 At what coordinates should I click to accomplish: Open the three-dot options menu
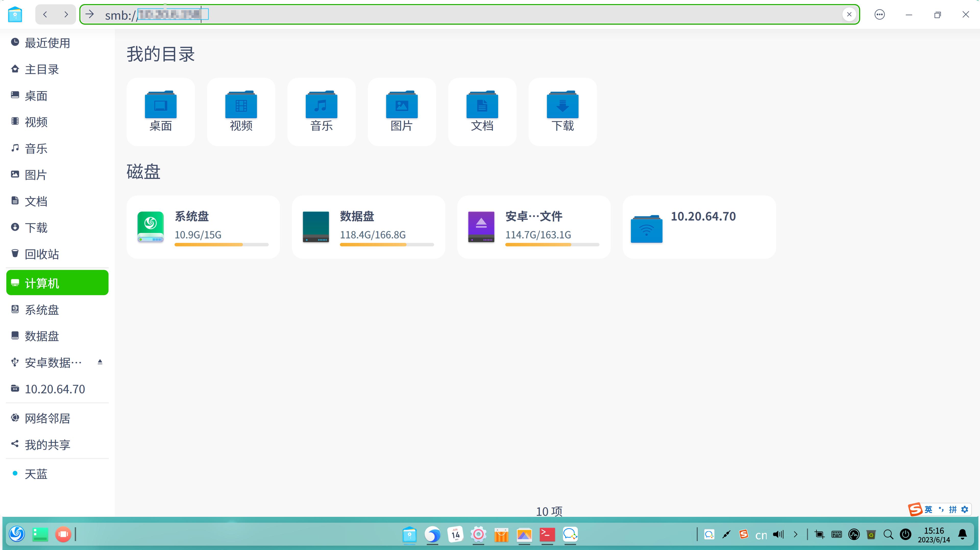[879, 15]
